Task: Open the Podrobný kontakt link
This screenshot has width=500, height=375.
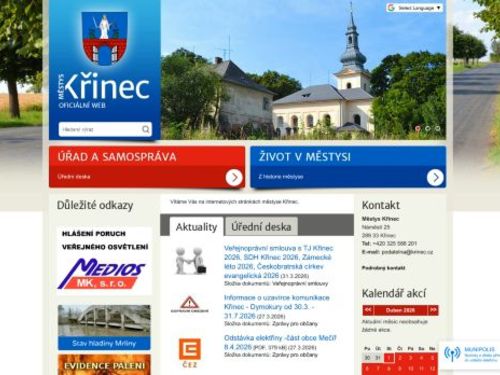Action: pyautogui.click(x=383, y=268)
